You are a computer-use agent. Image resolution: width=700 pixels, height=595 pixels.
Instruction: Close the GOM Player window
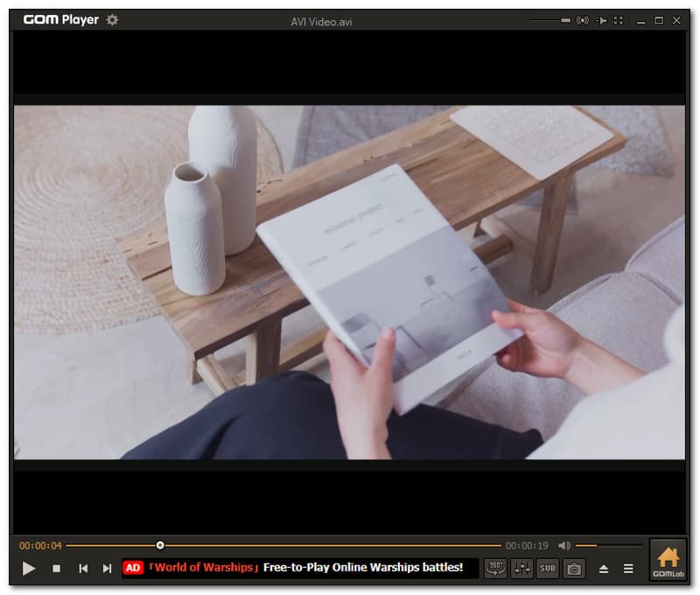[x=676, y=20]
